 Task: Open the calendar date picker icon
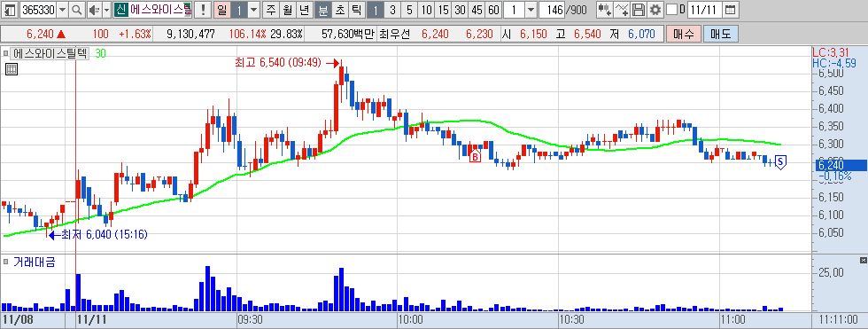tap(730, 10)
